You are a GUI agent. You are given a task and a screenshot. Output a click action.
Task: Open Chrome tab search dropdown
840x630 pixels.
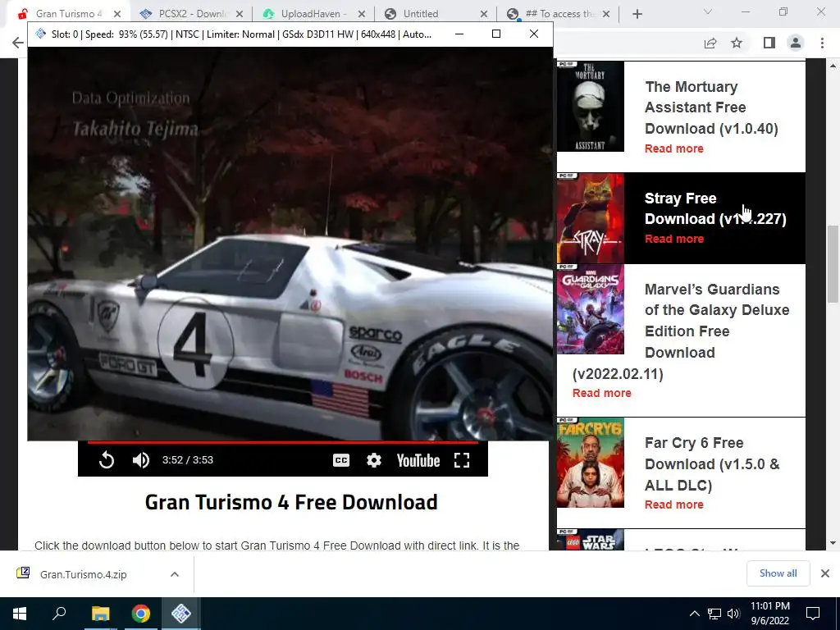pos(708,11)
